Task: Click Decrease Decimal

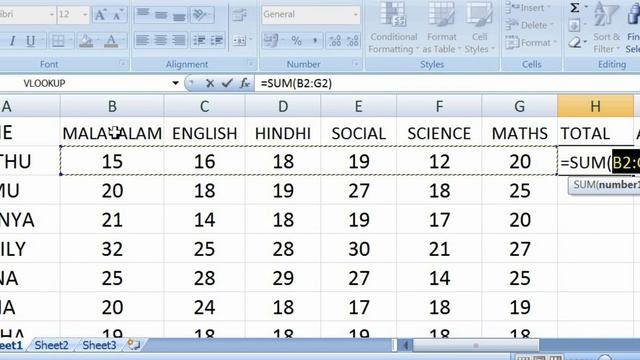Action: pos(353,40)
